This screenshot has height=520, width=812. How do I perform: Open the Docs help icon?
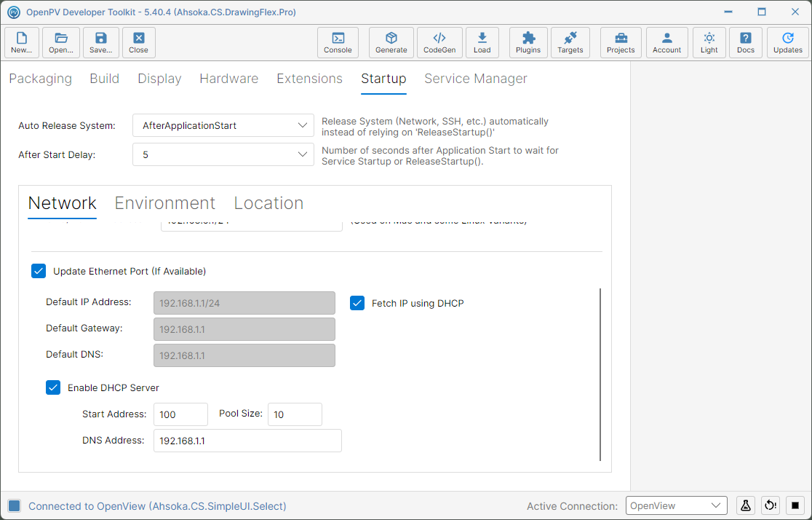click(x=746, y=42)
